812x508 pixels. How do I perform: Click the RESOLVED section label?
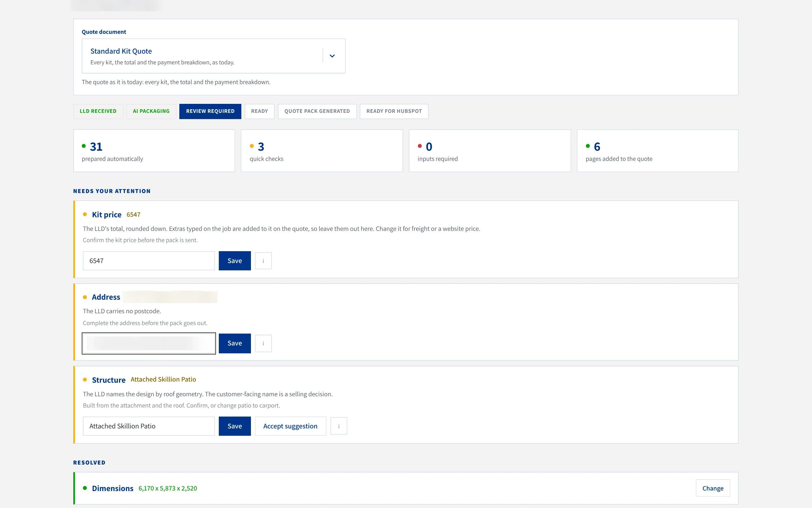click(89, 463)
